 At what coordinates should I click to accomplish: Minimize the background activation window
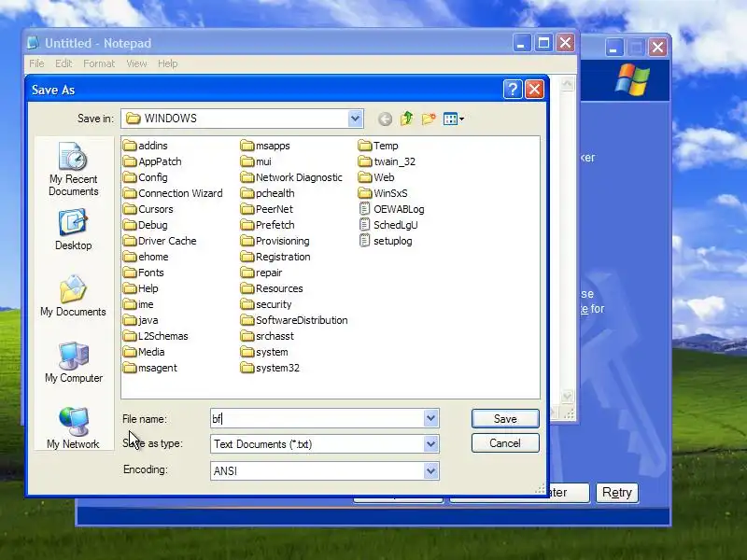(x=613, y=48)
